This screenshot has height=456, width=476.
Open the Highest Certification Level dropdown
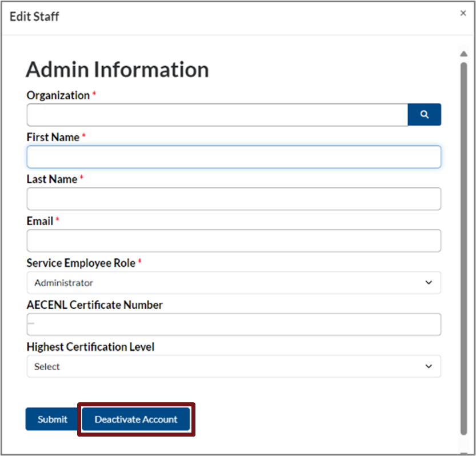click(234, 366)
